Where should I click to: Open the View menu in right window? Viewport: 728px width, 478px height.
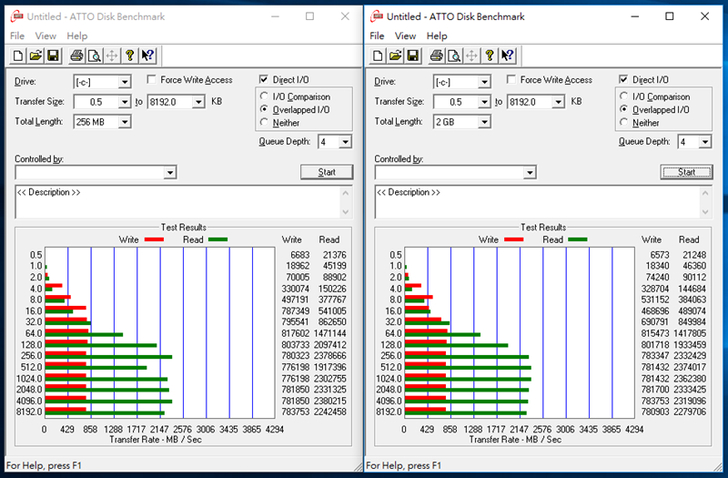tap(406, 36)
